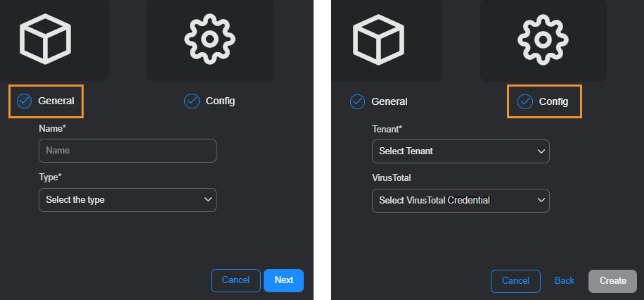Cancel the dialog in left panel
644x300 pixels.
pos(236,280)
